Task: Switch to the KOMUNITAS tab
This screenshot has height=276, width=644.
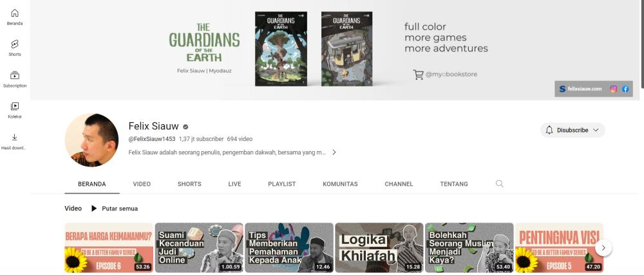Action: point(340,184)
